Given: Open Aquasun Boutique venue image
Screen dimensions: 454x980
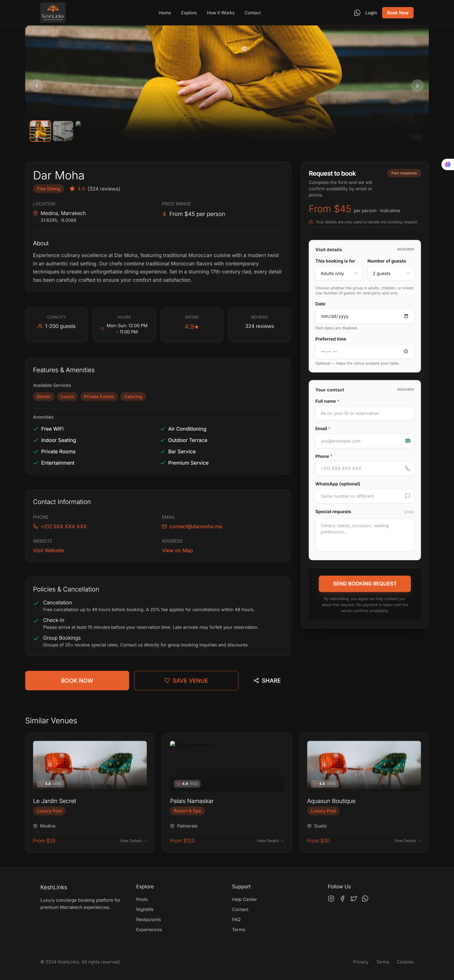Looking at the screenshot, I should [x=364, y=765].
